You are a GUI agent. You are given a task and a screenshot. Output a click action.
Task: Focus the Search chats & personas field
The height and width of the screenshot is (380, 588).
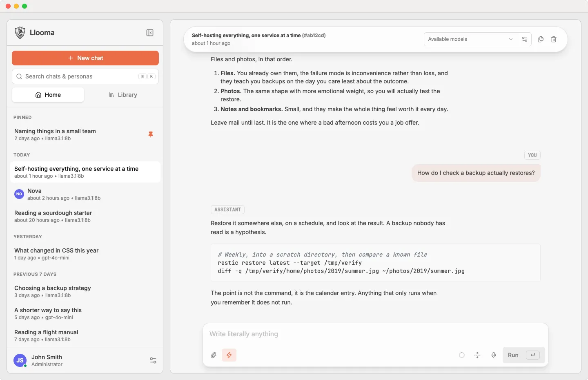coord(85,76)
